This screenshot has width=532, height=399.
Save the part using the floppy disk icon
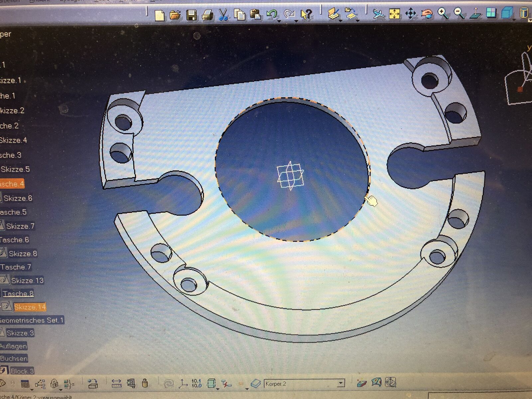pos(192,15)
